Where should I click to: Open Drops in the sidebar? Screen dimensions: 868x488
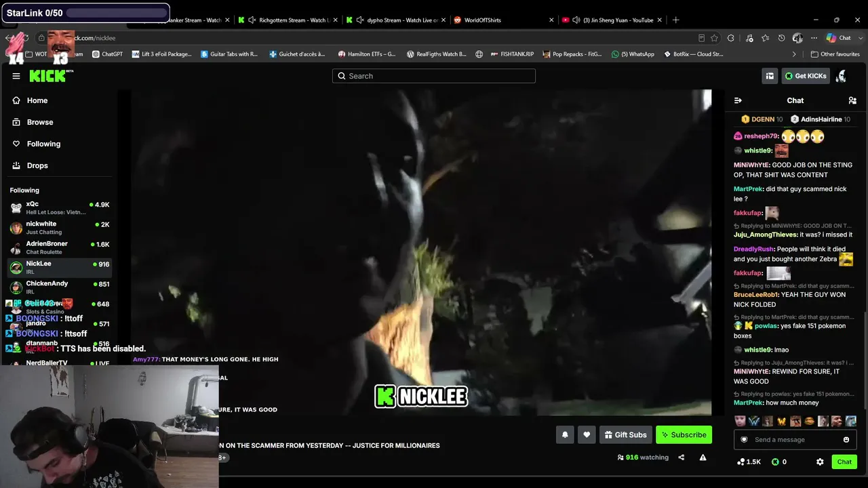(37, 165)
